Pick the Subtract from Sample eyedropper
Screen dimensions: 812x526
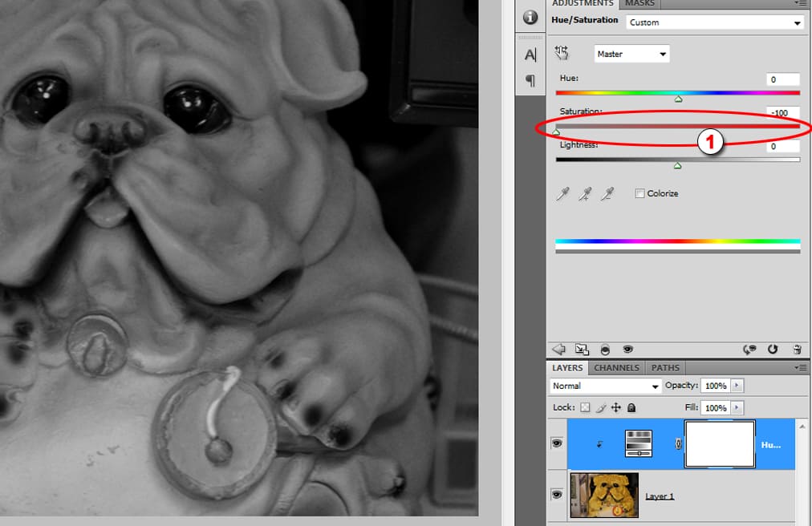tap(608, 194)
